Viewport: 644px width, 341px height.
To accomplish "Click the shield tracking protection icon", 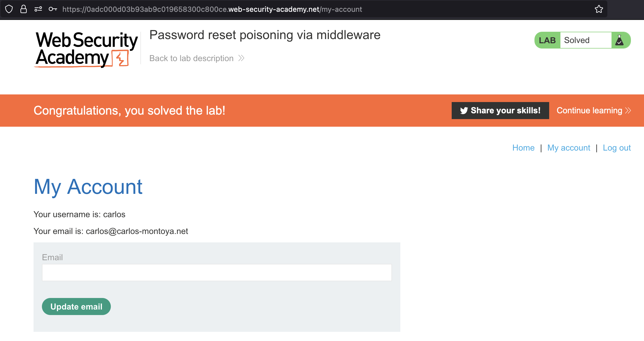I will (9, 9).
